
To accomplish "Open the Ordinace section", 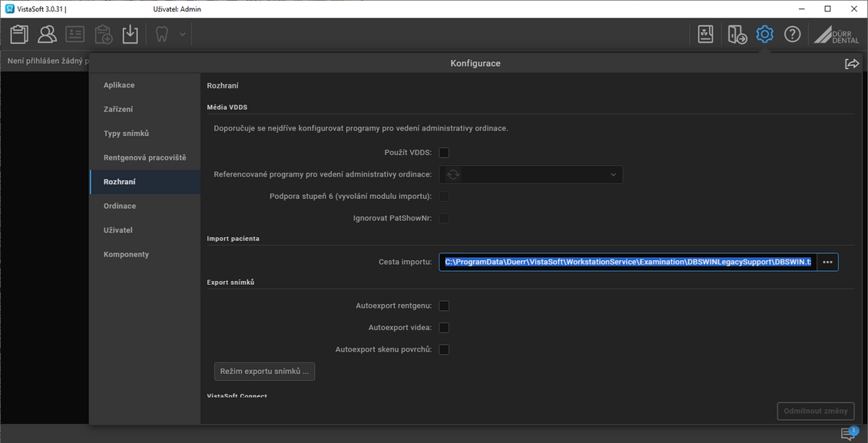I will click(145, 206).
